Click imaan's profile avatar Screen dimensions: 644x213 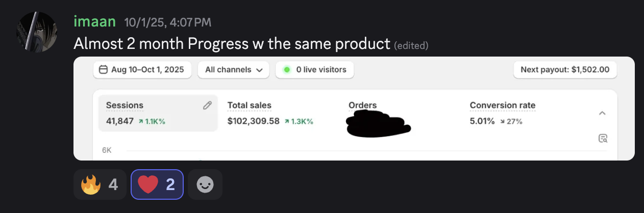point(37,32)
